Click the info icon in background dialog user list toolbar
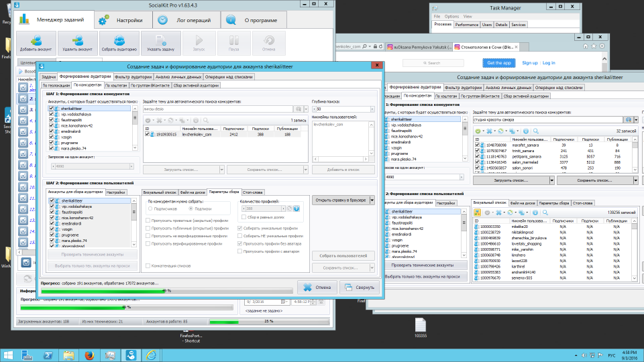 click(x=535, y=213)
